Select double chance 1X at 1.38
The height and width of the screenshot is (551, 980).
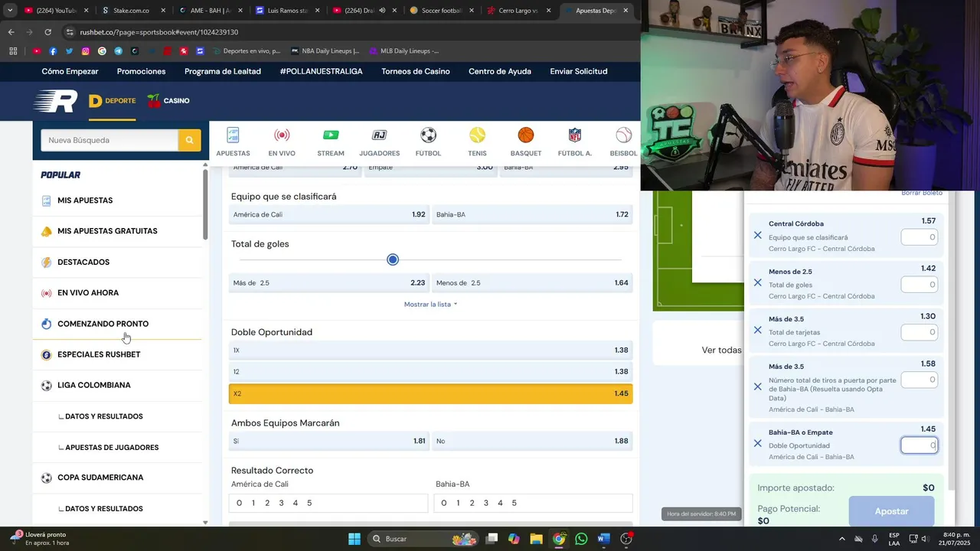(x=430, y=350)
